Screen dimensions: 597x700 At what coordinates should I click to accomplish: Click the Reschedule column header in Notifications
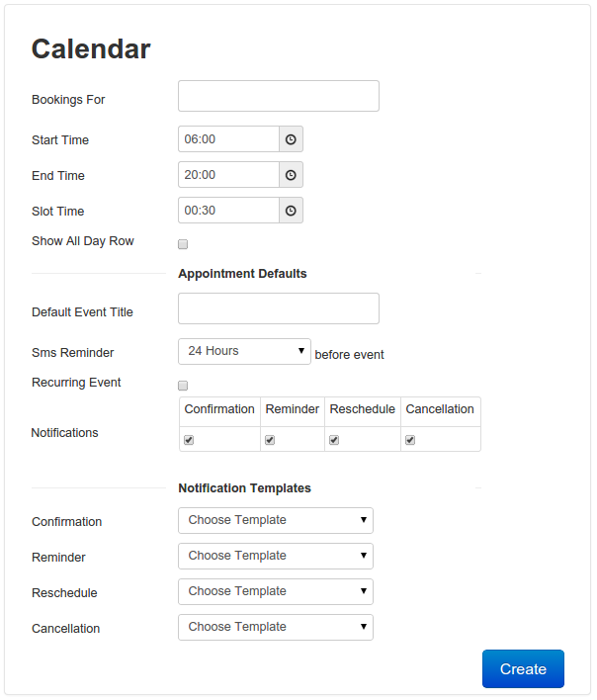click(x=363, y=409)
